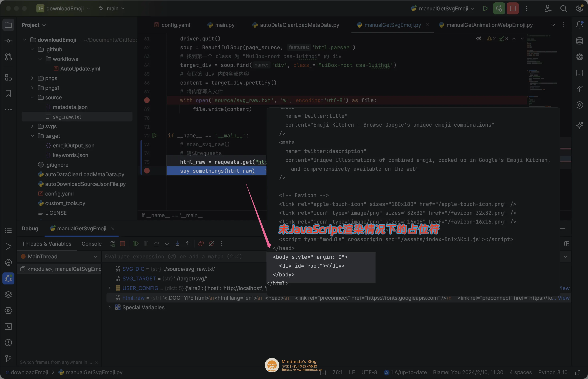Toggle the debug layout settings icon
The width and height of the screenshot is (588, 379).
(x=567, y=244)
